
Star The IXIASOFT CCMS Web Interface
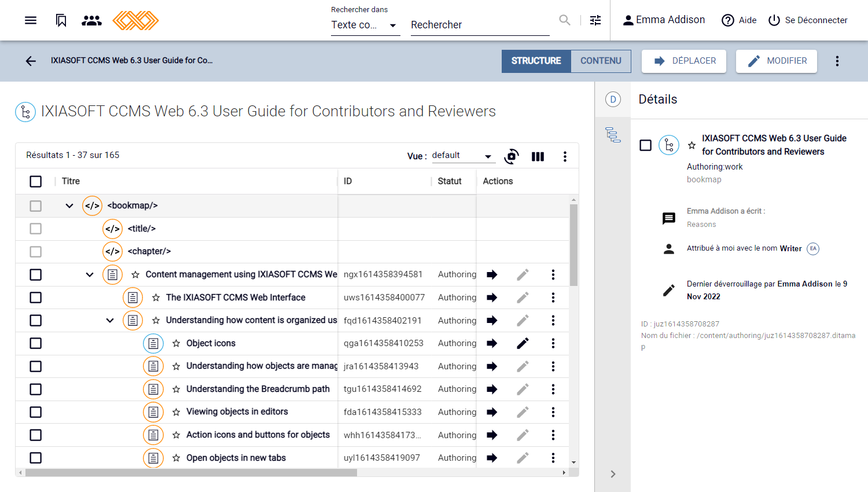click(156, 298)
